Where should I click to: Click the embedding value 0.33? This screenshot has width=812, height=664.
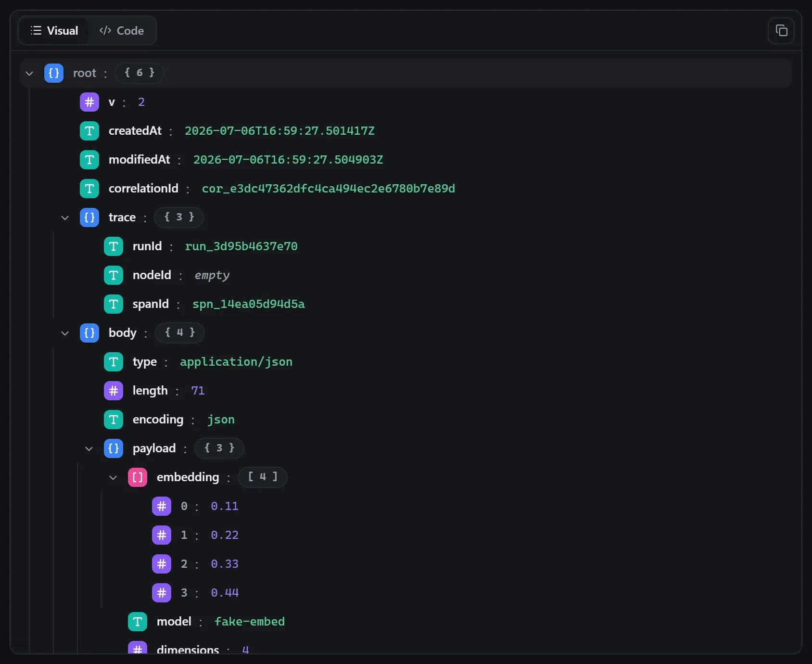point(225,564)
